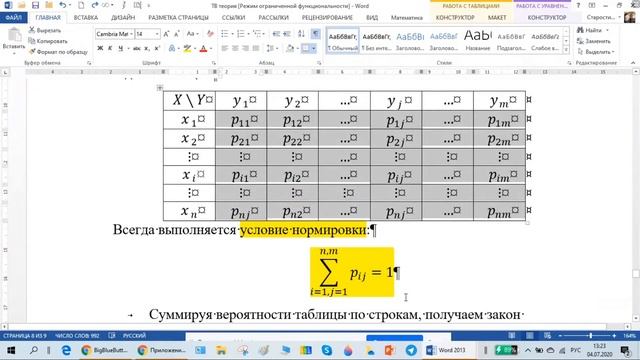Click the multilevel list icon

click(x=256, y=34)
